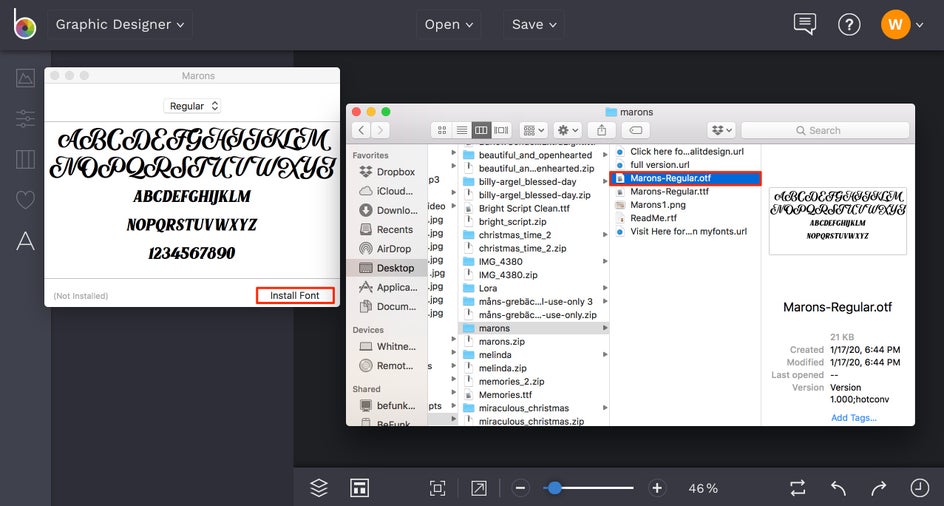Image resolution: width=944 pixels, height=506 pixels.
Task: Select Recents in Finder sidebar
Action: [x=387, y=230]
